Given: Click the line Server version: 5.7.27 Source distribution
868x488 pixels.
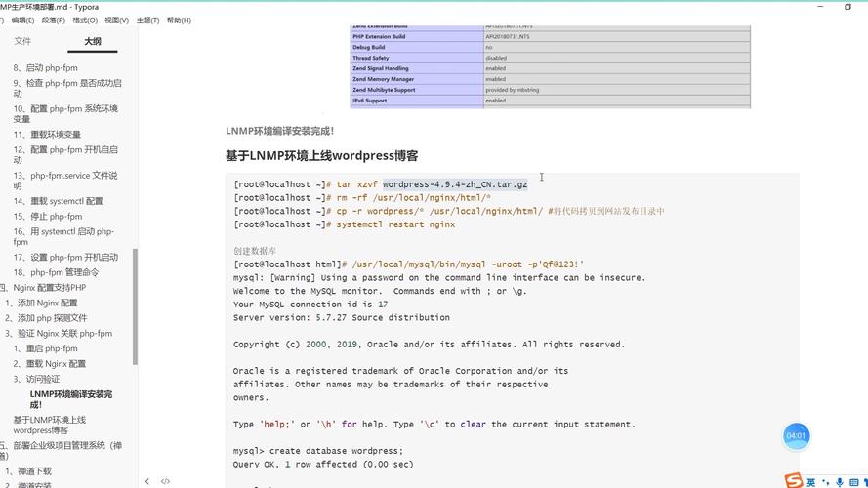Looking at the screenshot, I should (342, 317).
